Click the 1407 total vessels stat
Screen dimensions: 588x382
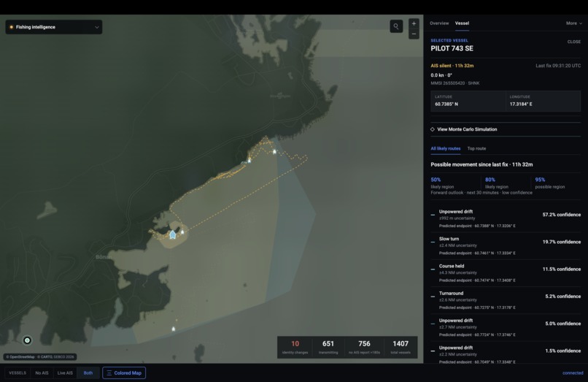coord(401,347)
